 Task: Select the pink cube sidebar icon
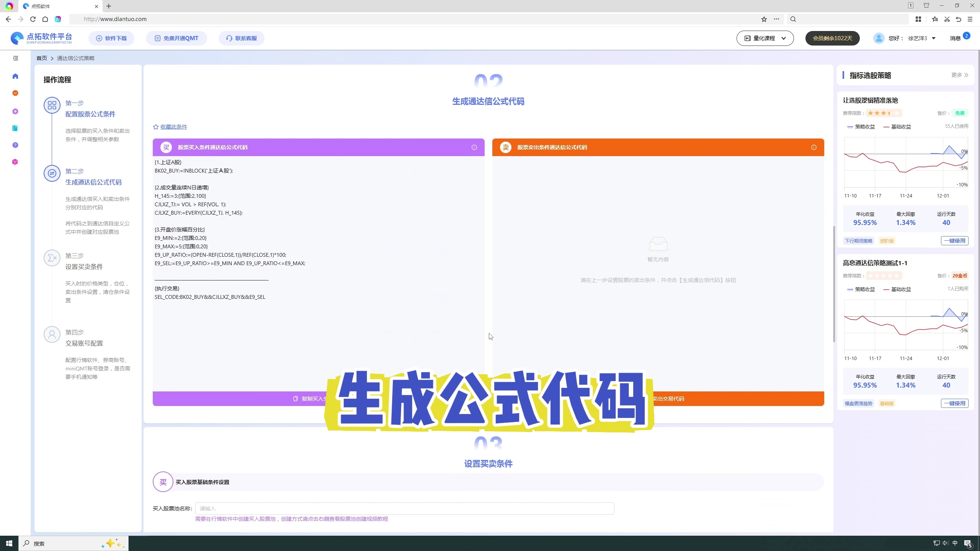(x=15, y=162)
